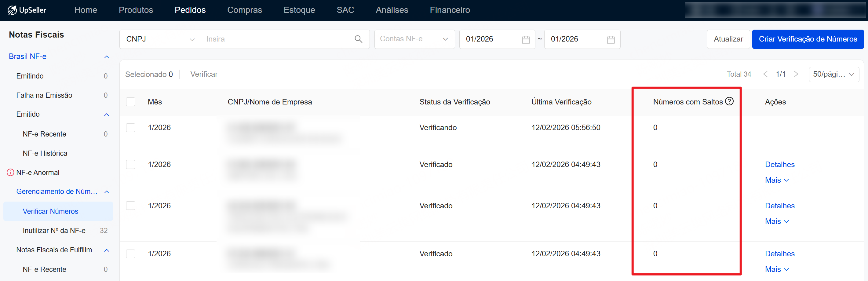
Task: Collapse the Brasil NF-e sidebar section
Action: coord(107,57)
